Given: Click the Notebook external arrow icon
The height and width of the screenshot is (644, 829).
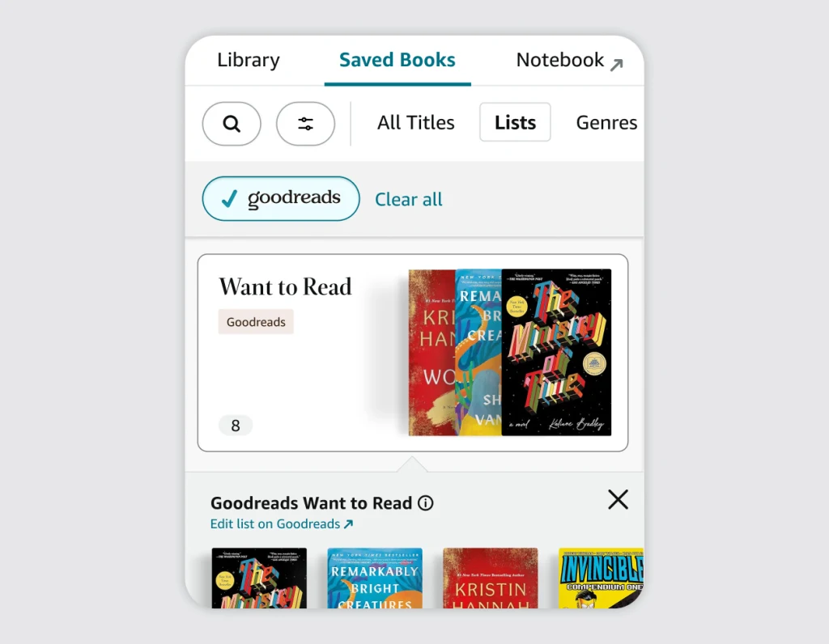Looking at the screenshot, I should click(616, 65).
